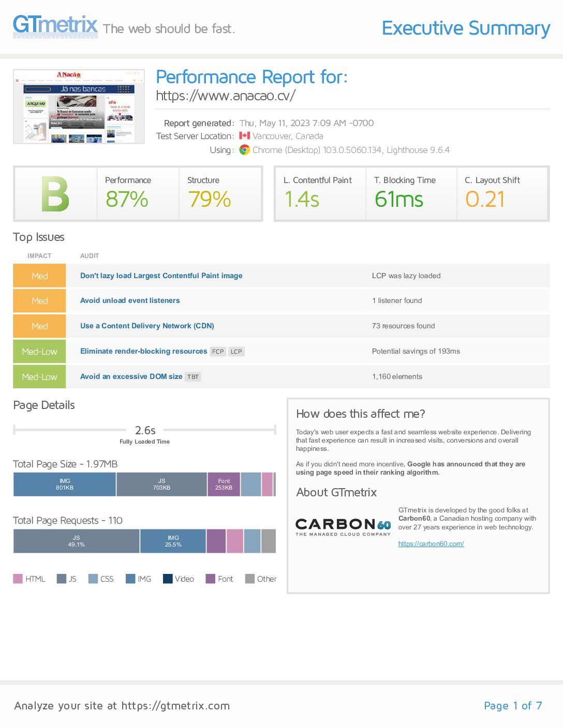Click the JS 49.1% requests bar segment
Image resolution: width=563 pixels, height=728 pixels.
[x=77, y=541]
